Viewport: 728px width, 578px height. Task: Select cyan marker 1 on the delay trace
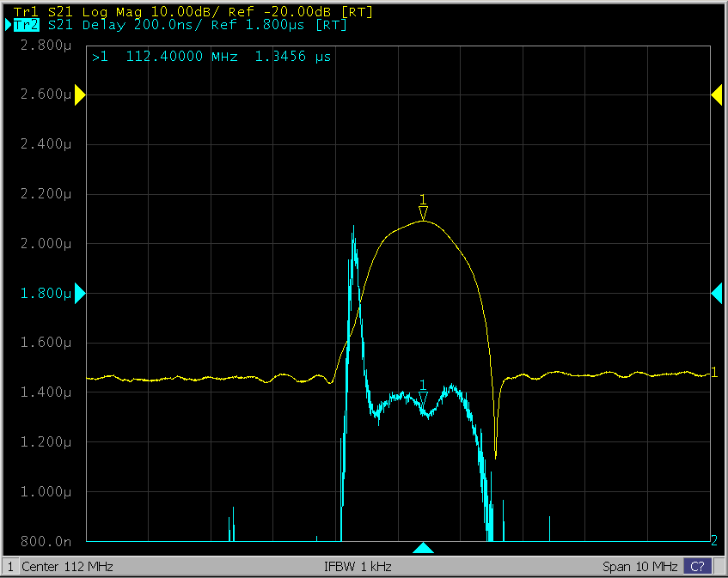[423, 398]
